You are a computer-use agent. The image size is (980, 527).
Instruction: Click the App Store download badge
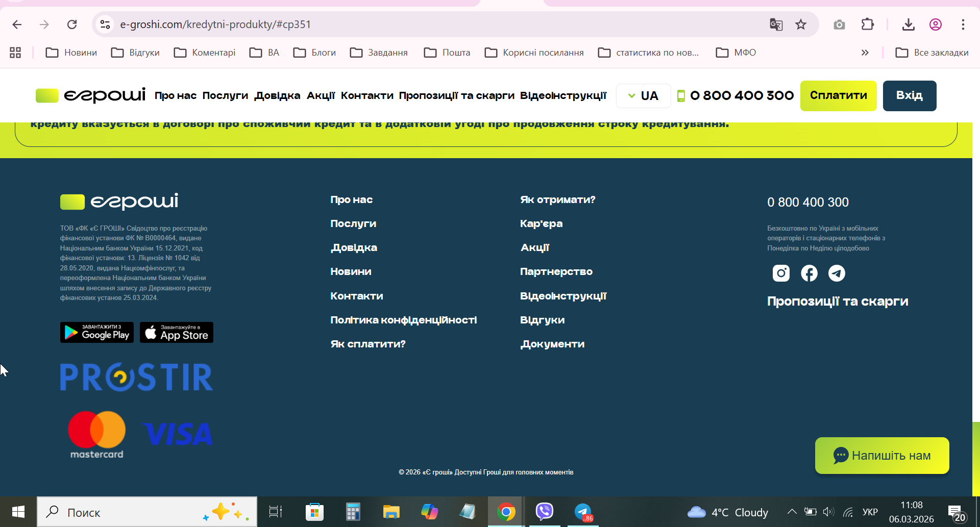coord(177,332)
